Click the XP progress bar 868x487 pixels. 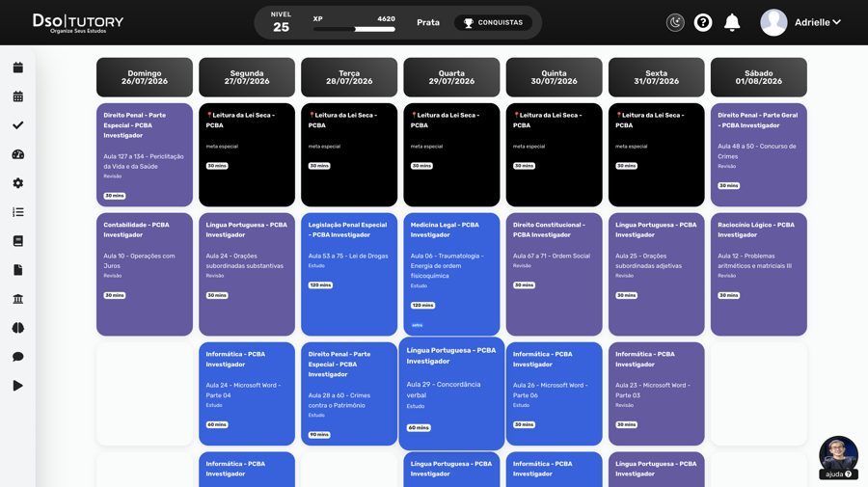[354, 29]
